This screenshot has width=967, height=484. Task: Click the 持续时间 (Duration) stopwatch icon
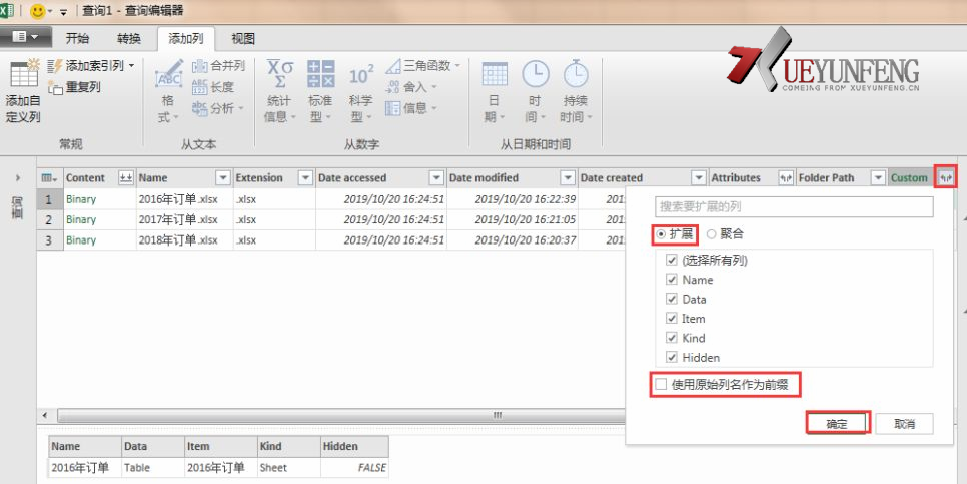tap(575, 75)
